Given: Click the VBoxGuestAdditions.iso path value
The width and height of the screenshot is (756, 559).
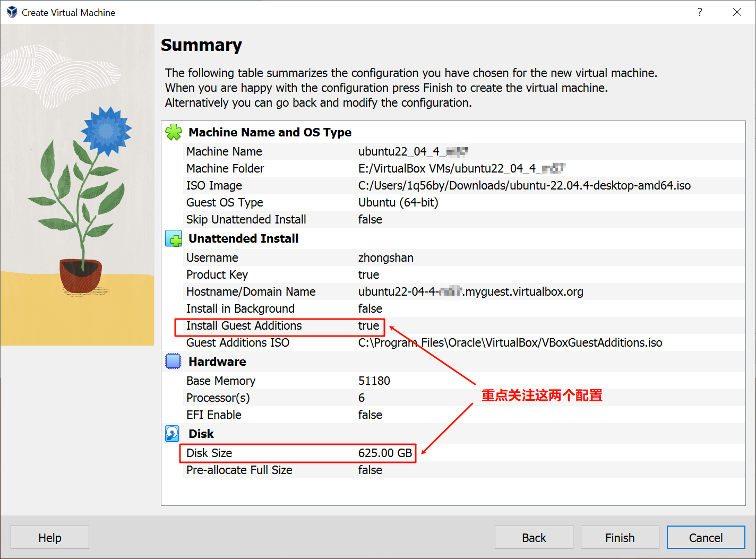Looking at the screenshot, I should [x=510, y=342].
